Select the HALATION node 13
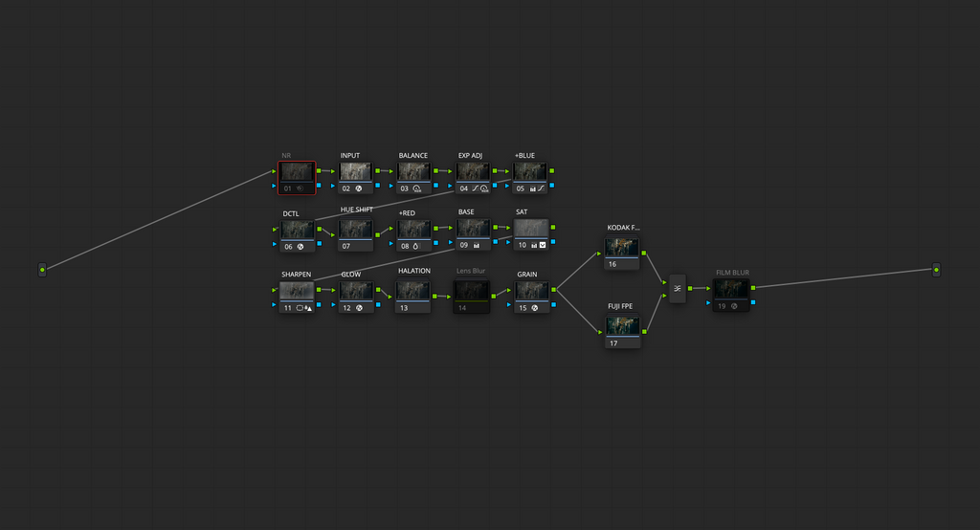The width and height of the screenshot is (980, 530). [412, 297]
